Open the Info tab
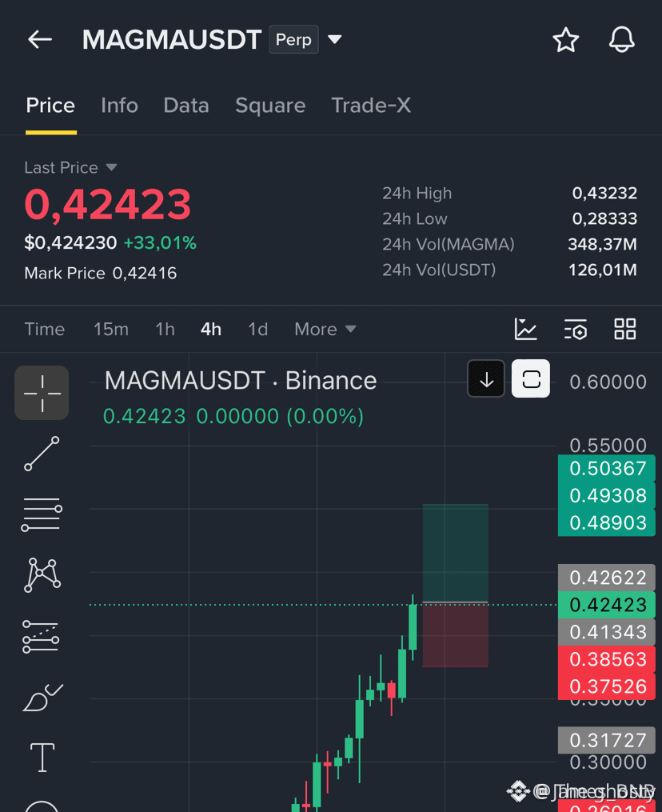Viewport: 662px width, 812px height. [x=120, y=106]
